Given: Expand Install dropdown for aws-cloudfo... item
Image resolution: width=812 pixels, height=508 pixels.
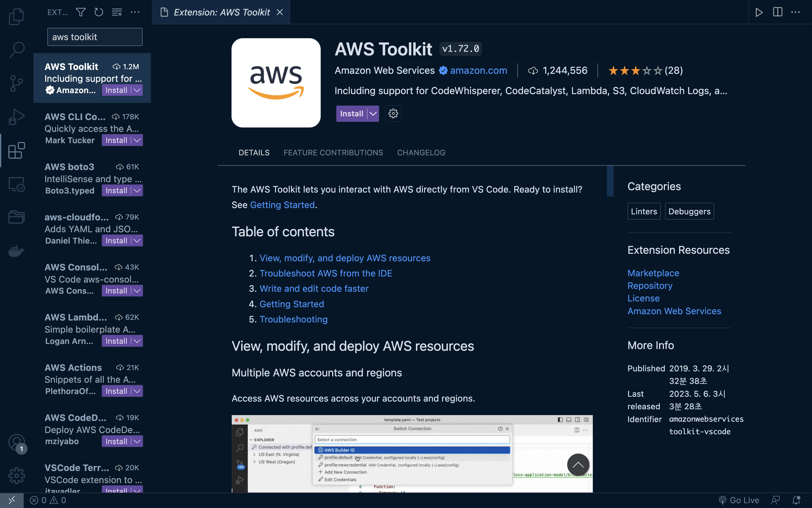Looking at the screenshot, I should (137, 240).
